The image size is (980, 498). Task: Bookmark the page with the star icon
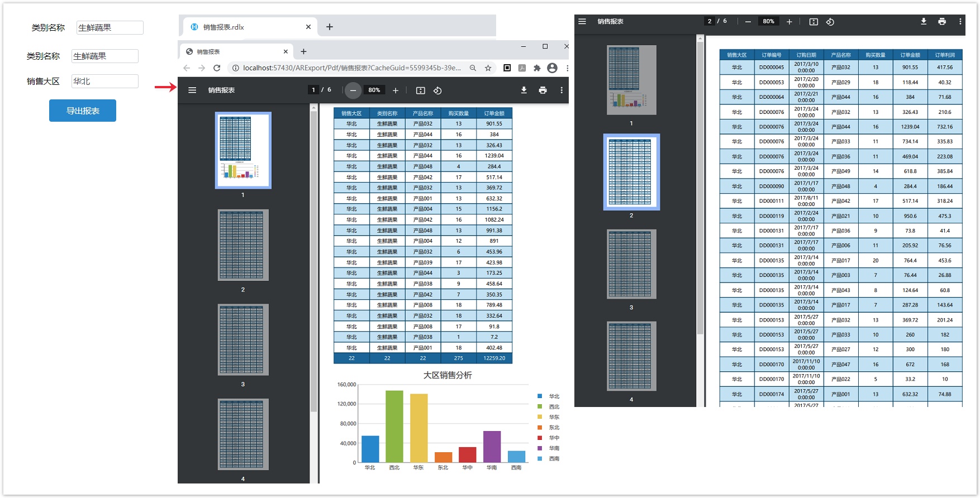point(488,68)
